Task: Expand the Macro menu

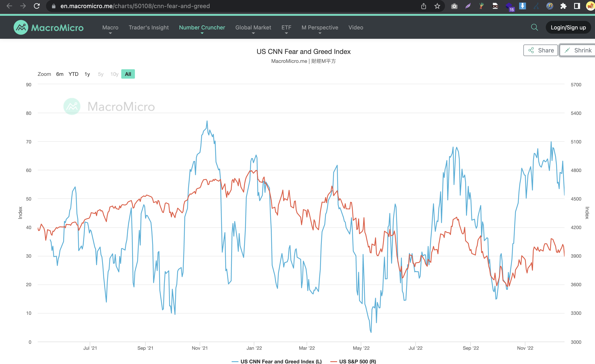Action: [x=110, y=27]
